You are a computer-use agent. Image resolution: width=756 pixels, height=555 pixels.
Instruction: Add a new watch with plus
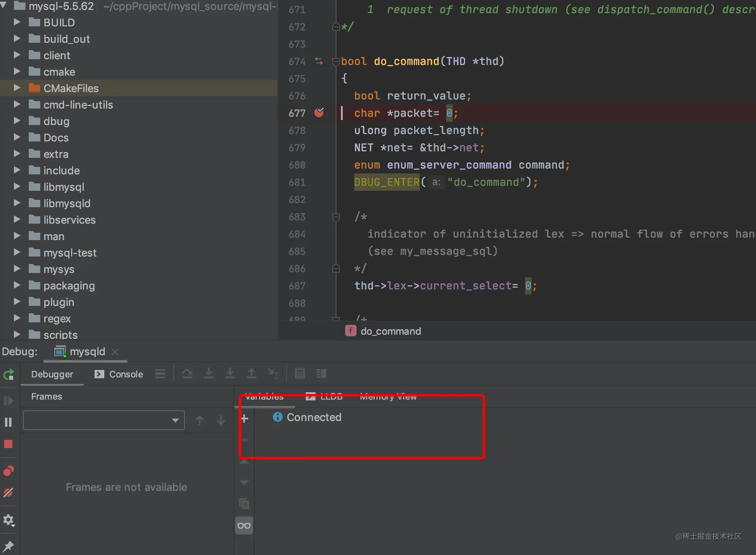244,419
